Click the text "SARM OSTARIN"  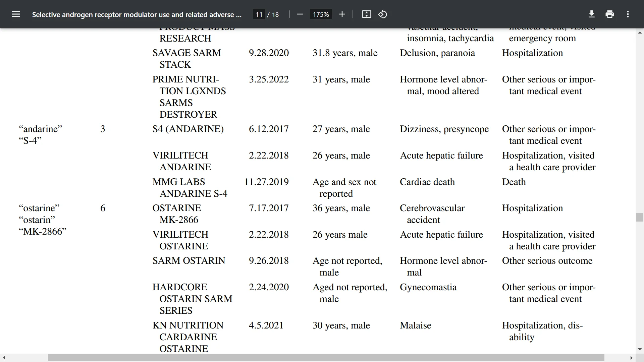click(189, 261)
